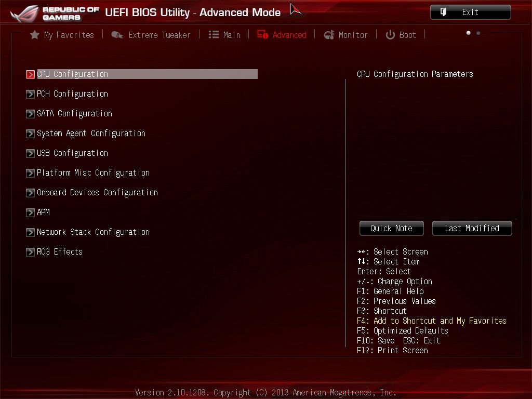Open the APM submenu text

tap(43, 212)
